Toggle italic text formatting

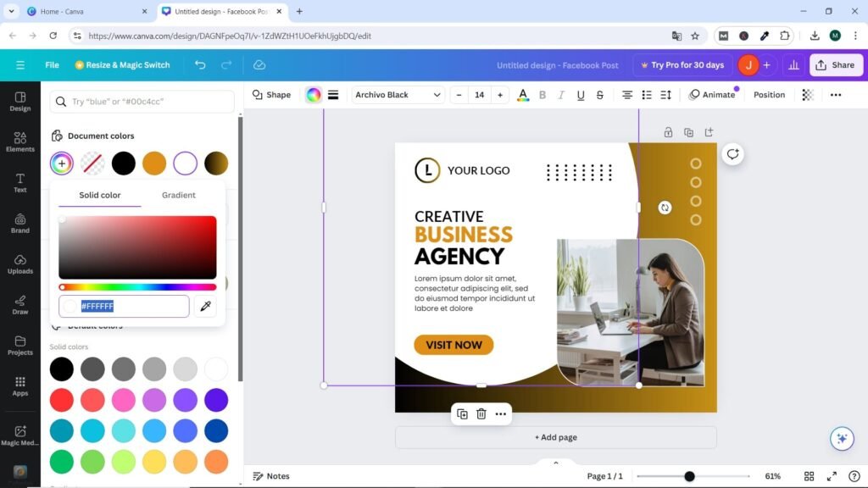(561, 95)
